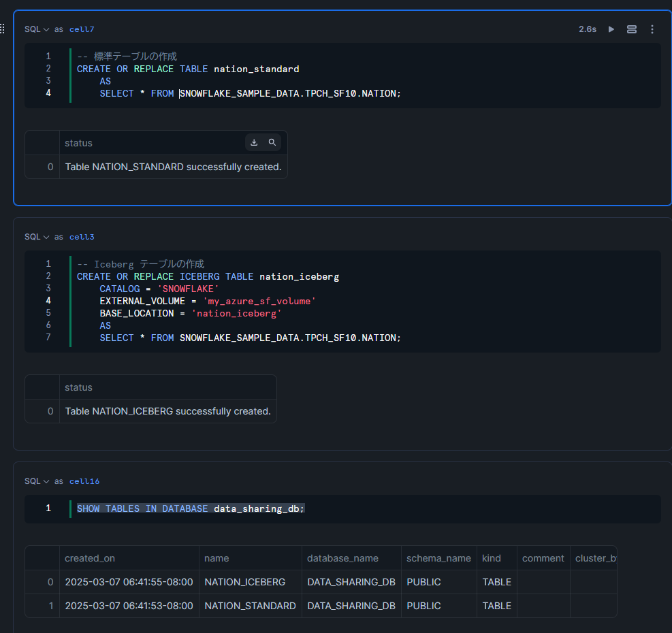This screenshot has width=672, height=633.
Task: Select TABLE kind in the NATION_ICEBERG row
Action: click(497, 582)
